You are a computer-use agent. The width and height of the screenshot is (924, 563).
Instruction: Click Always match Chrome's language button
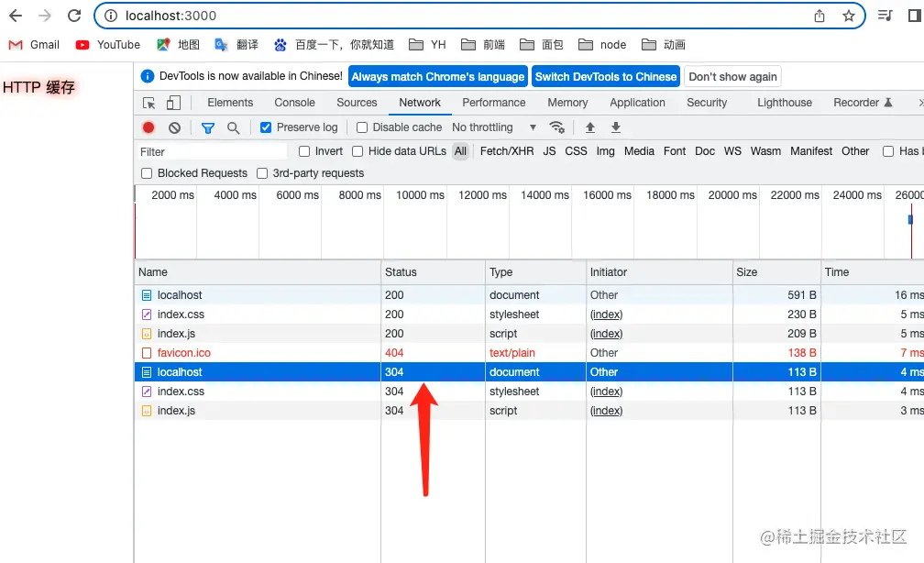tap(438, 77)
